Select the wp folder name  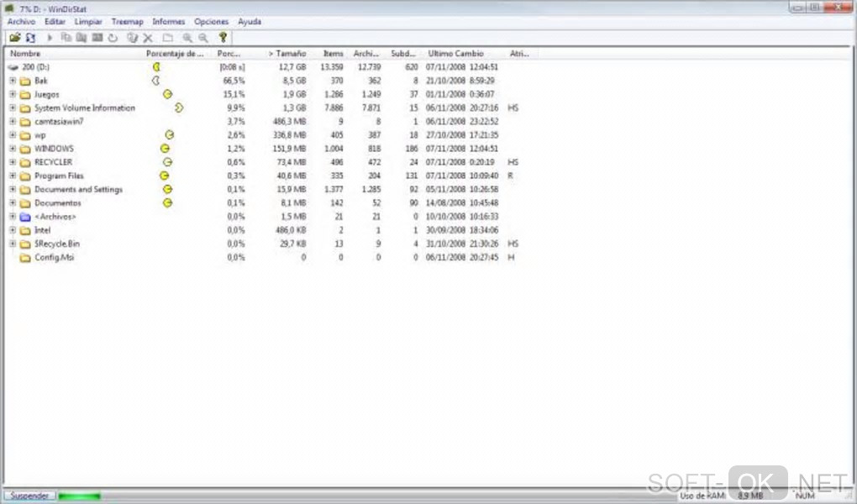pyautogui.click(x=39, y=135)
